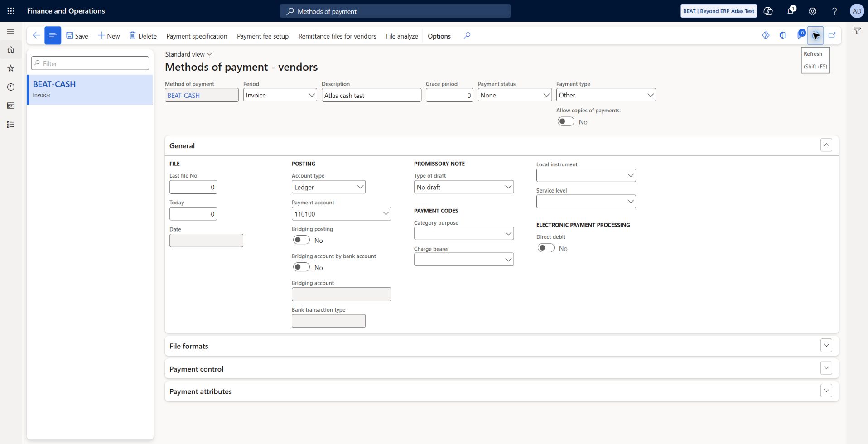Open attachments paperclip icon
Viewport: 868px width, 444px height.
(x=800, y=35)
